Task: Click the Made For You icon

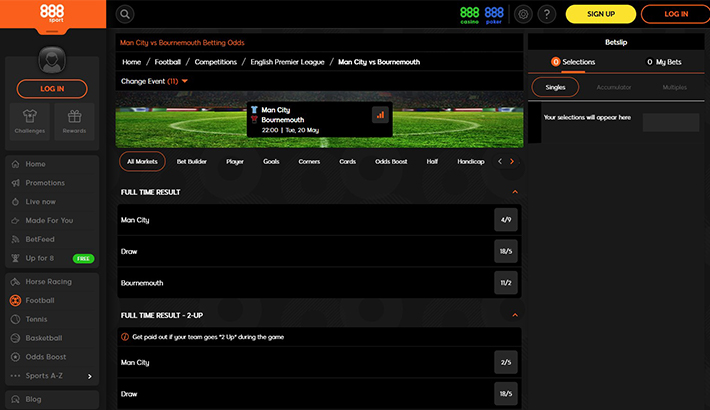Action: [15, 221]
